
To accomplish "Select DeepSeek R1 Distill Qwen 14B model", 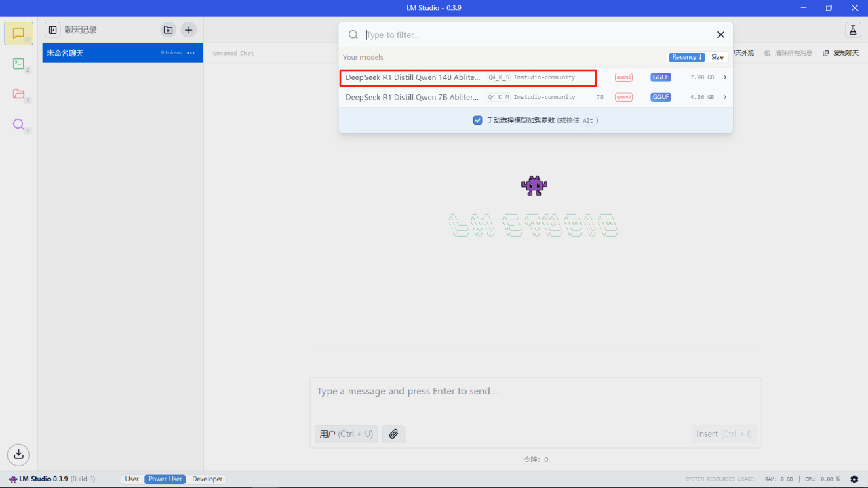I will (536, 77).
